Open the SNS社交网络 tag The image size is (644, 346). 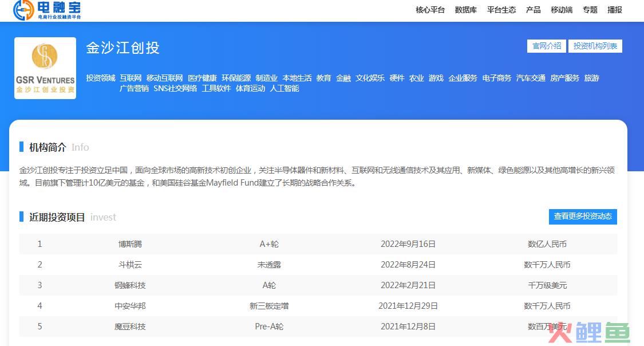(x=175, y=88)
